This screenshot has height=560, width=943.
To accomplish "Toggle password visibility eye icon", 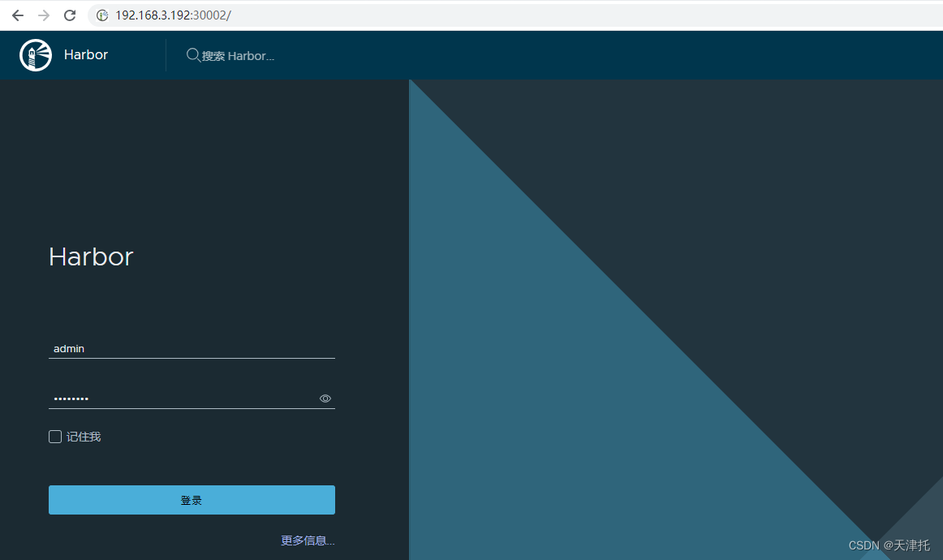I will pos(325,398).
